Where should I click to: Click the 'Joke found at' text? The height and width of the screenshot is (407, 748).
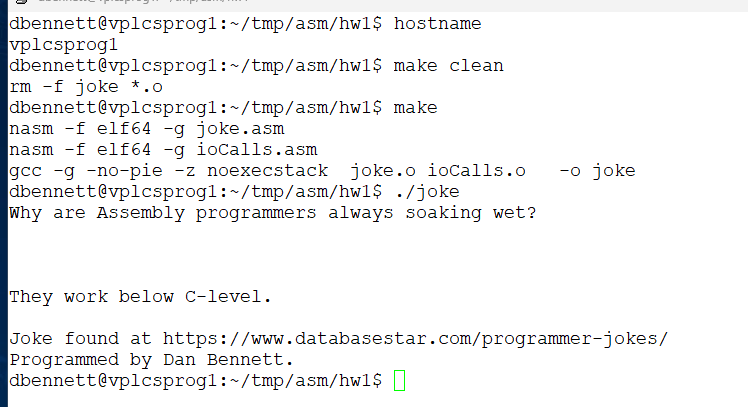tap(80, 339)
